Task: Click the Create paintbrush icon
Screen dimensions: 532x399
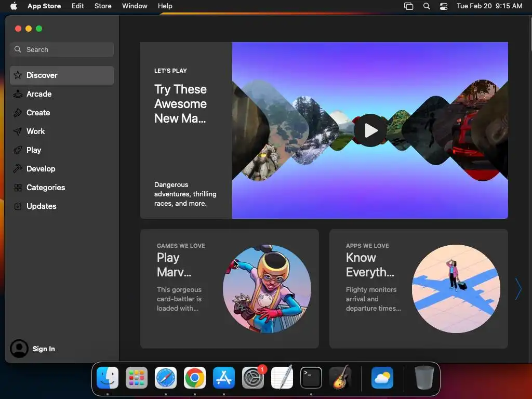Action: click(18, 113)
